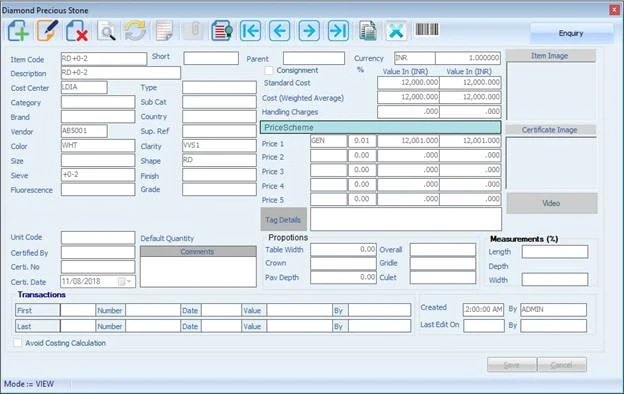Click the Video button

pos(552,203)
